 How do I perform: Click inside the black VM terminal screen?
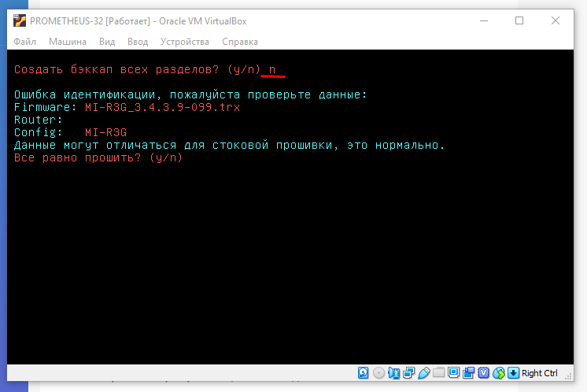click(293, 252)
